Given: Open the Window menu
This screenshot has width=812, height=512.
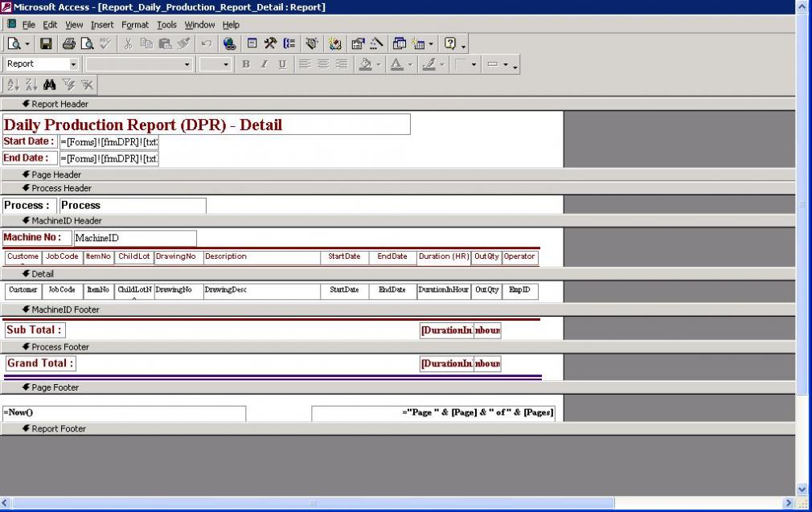Looking at the screenshot, I should click(199, 25).
